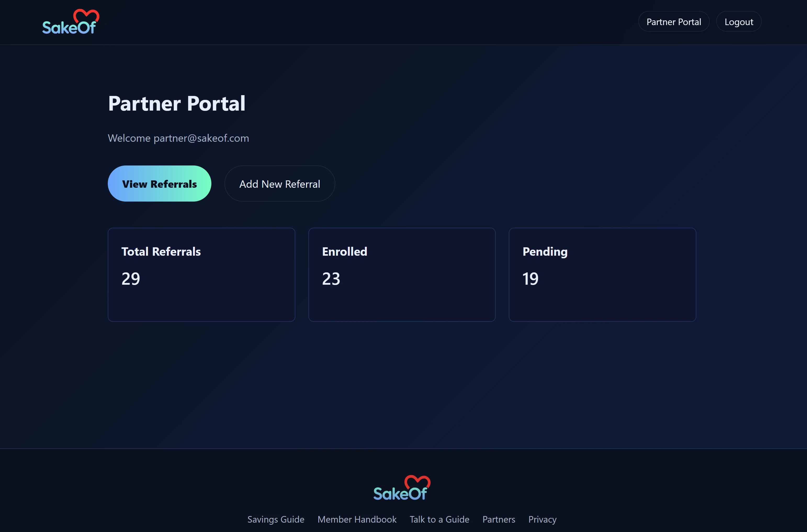Select the Total Referrals card

(x=201, y=274)
